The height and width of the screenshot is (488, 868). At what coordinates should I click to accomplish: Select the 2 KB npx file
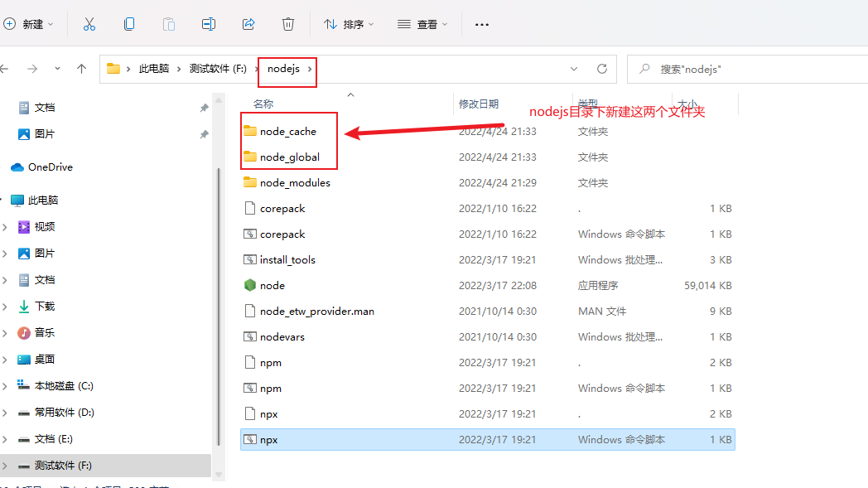[269, 413]
